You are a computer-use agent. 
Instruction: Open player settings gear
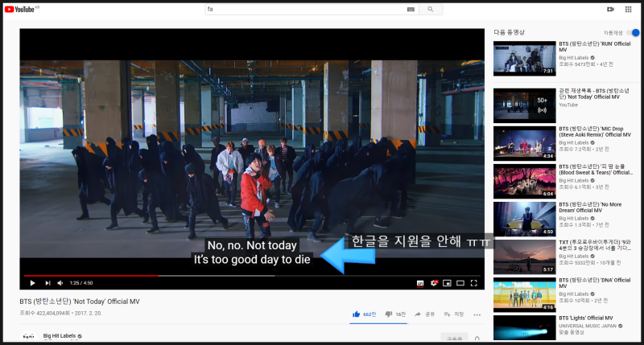tap(434, 283)
